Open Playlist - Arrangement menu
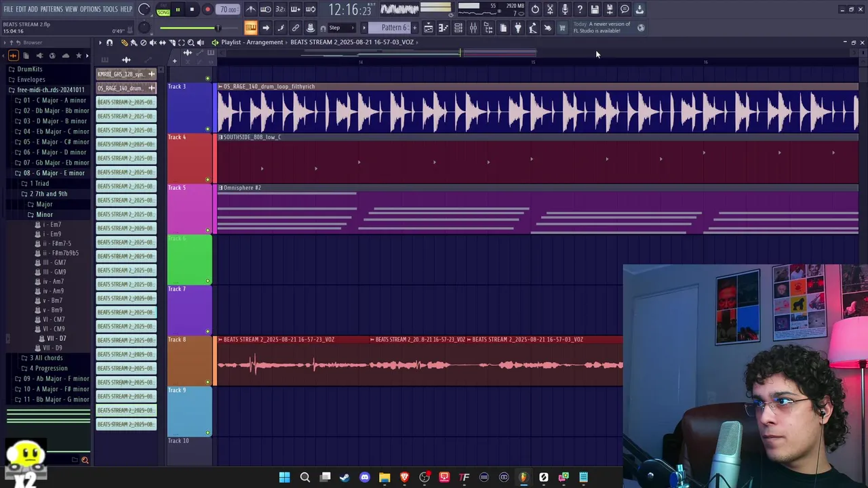This screenshot has height=488, width=868. click(x=252, y=42)
